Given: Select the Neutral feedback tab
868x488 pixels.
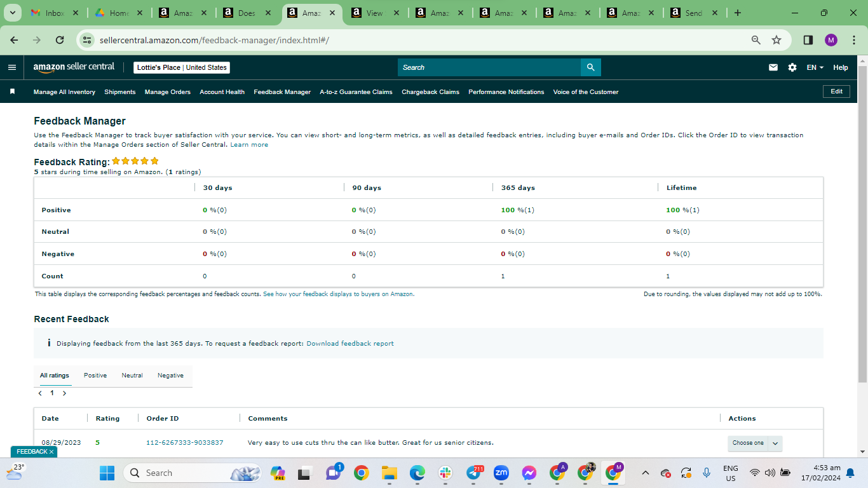Looking at the screenshot, I should click(132, 376).
